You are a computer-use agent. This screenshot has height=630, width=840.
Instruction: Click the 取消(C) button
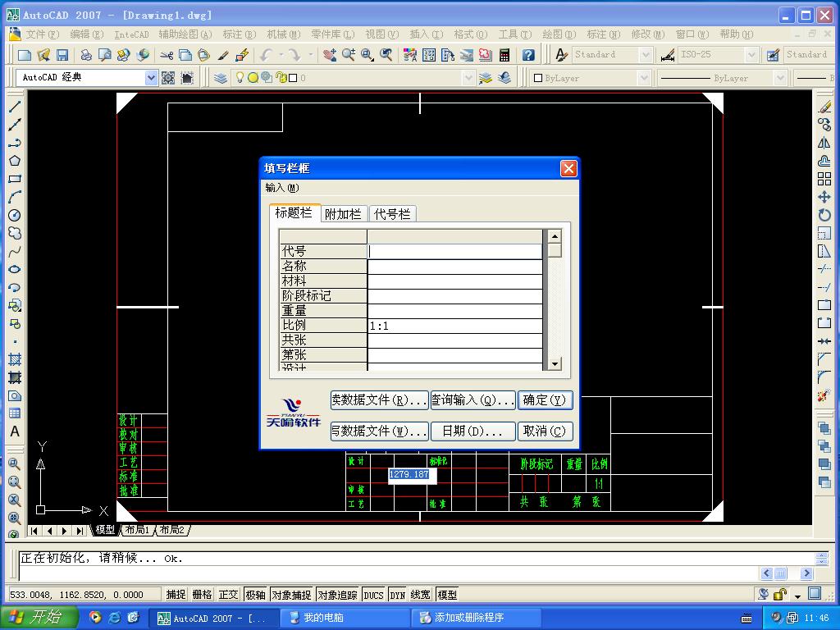(545, 431)
